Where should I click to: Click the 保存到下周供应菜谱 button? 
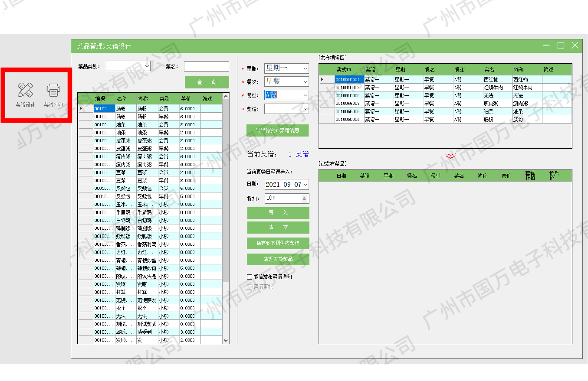click(x=278, y=243)
